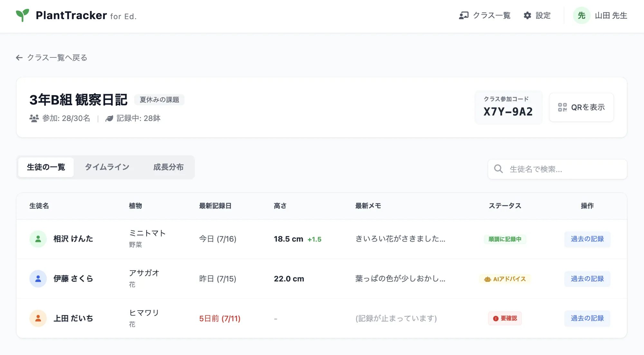This screenshot has height=355, width=644.
Task: Click the 3年B組 観察日記 class title
Action: pyautogui.click(x=78, y=100)
